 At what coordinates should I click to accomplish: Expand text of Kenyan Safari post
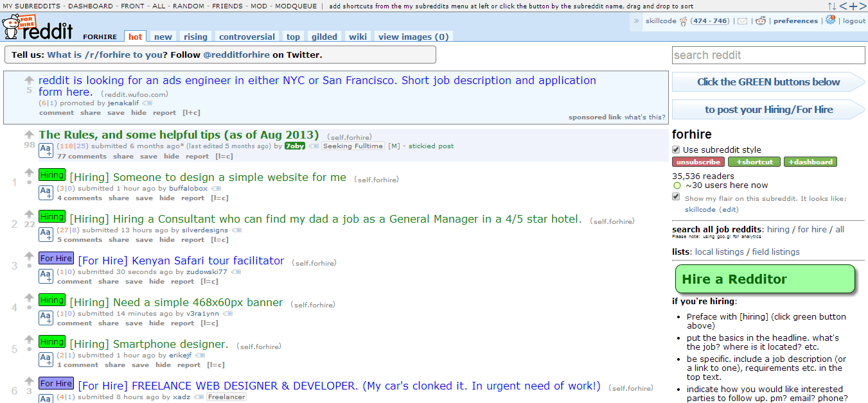(x=46, y=275)
